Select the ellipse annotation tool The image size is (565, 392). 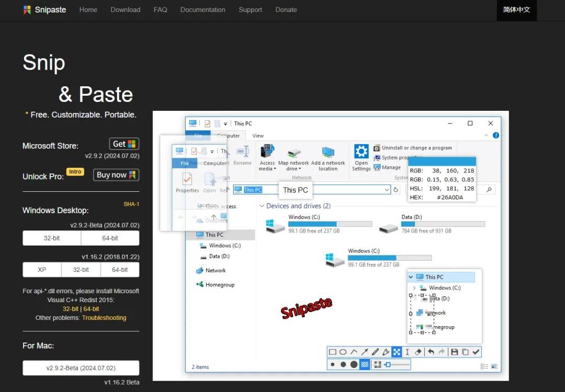point(343,352)
